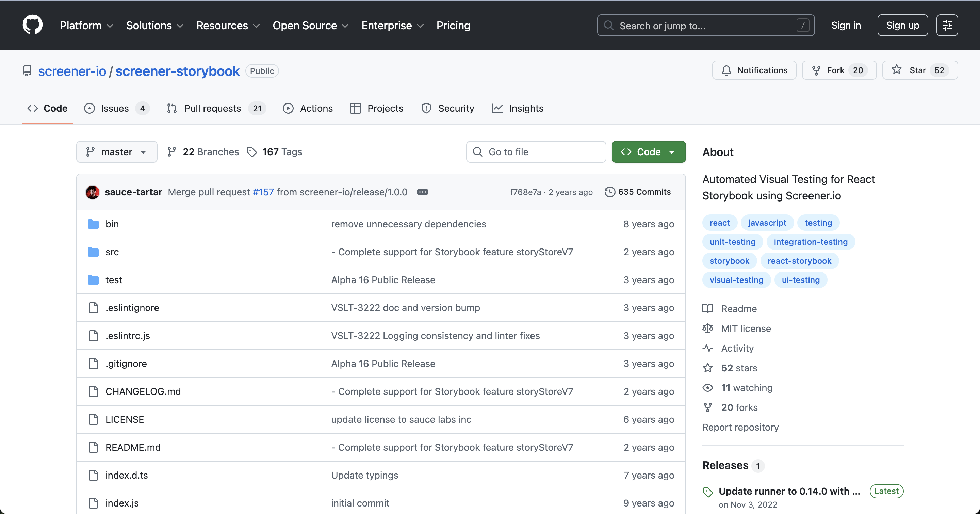Open the appearance settings icon button

(x=947, y=25)
